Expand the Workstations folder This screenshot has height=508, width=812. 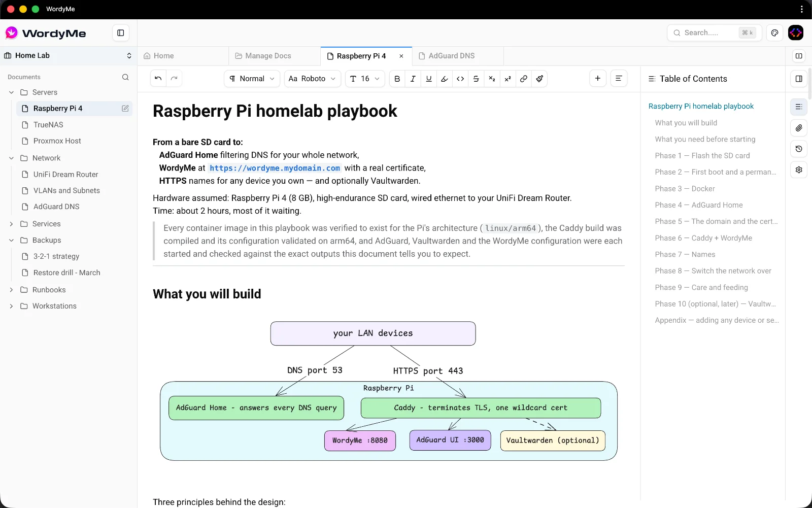(x=11, y=306)
